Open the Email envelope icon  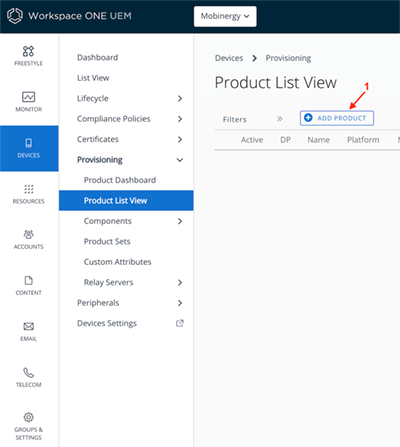tap(29, 326)
